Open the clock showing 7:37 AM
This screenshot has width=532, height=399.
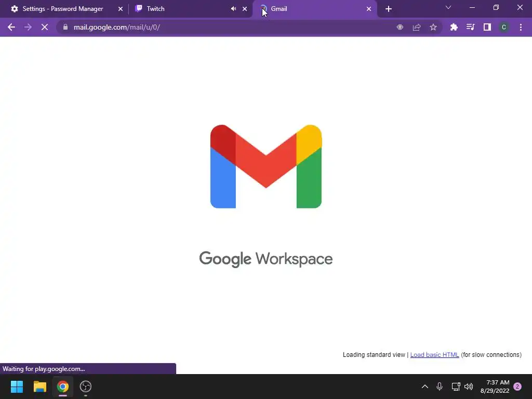coord(495,387)
